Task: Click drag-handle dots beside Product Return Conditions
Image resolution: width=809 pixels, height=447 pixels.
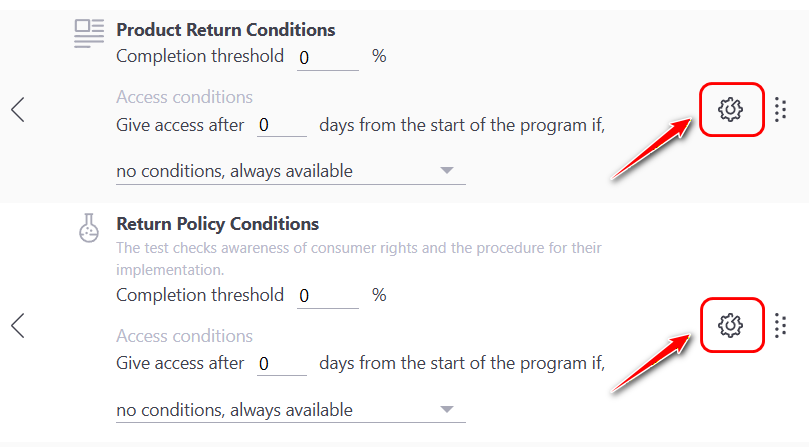Action: (781, 109)
